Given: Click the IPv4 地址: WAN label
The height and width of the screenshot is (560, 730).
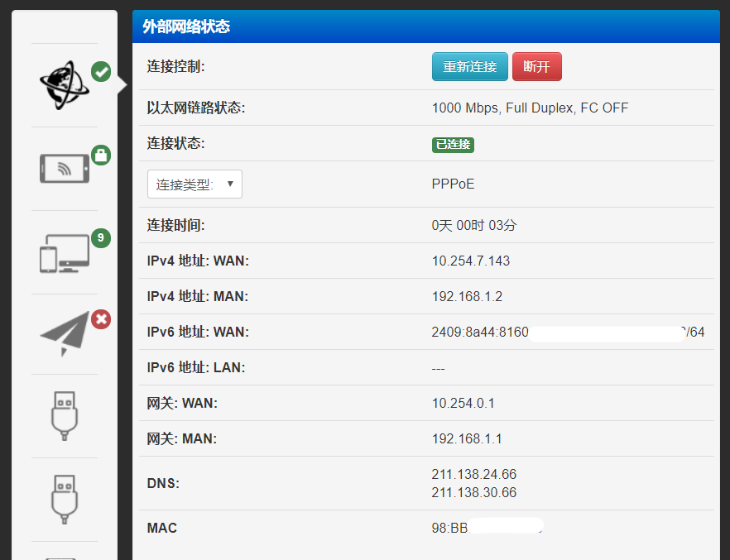Looking at the screenshot, I should [x=198, y=261].
